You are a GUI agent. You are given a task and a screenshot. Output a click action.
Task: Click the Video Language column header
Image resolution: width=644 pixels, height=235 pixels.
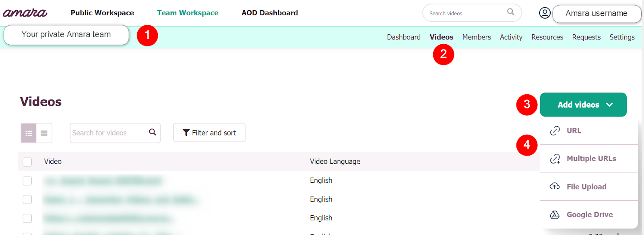(x=335, y=162)
